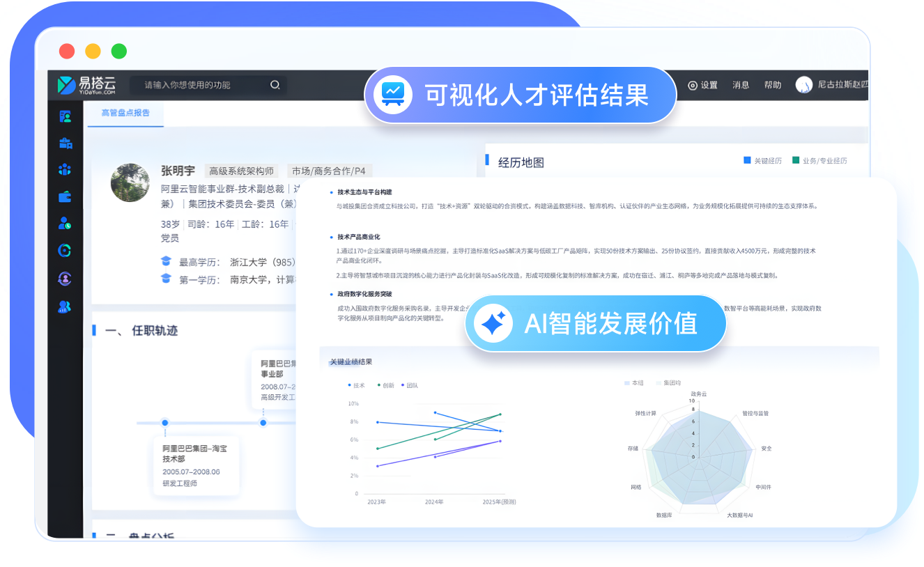Open the person refresh-cycle sidebar icon
Screen dimensions: 924x567
[x=66, y=279]
